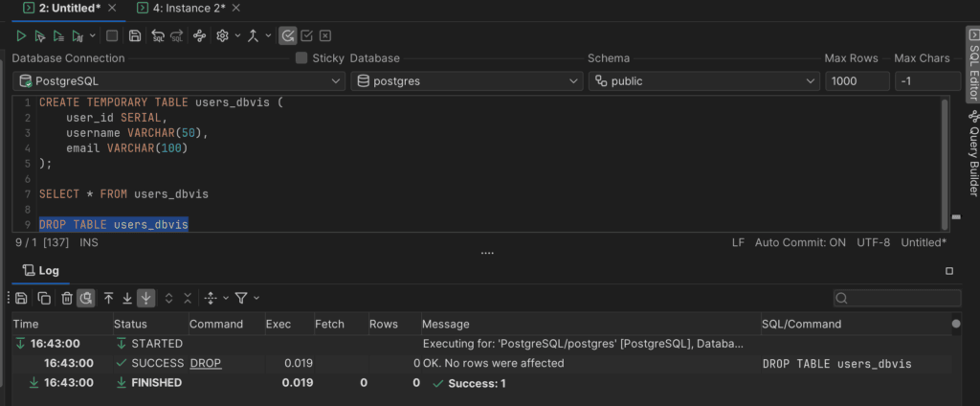Click the Execute Explain Plan icon

click(77, 36)
